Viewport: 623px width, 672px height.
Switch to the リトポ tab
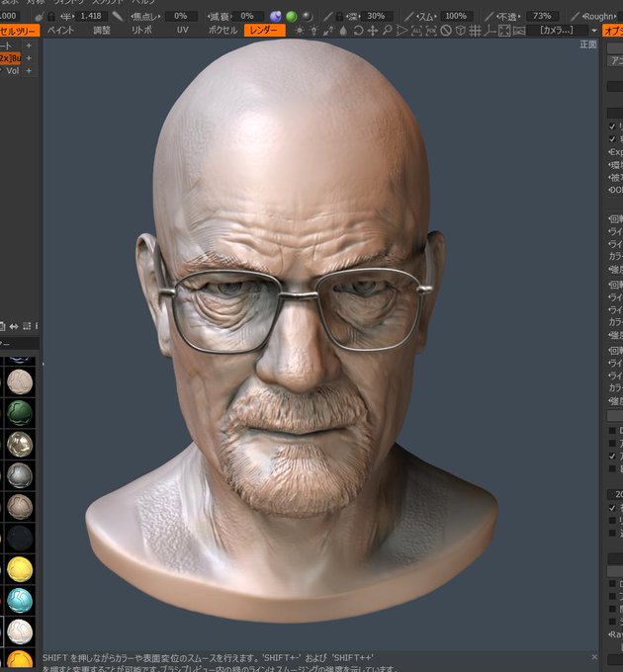point(141,30)
